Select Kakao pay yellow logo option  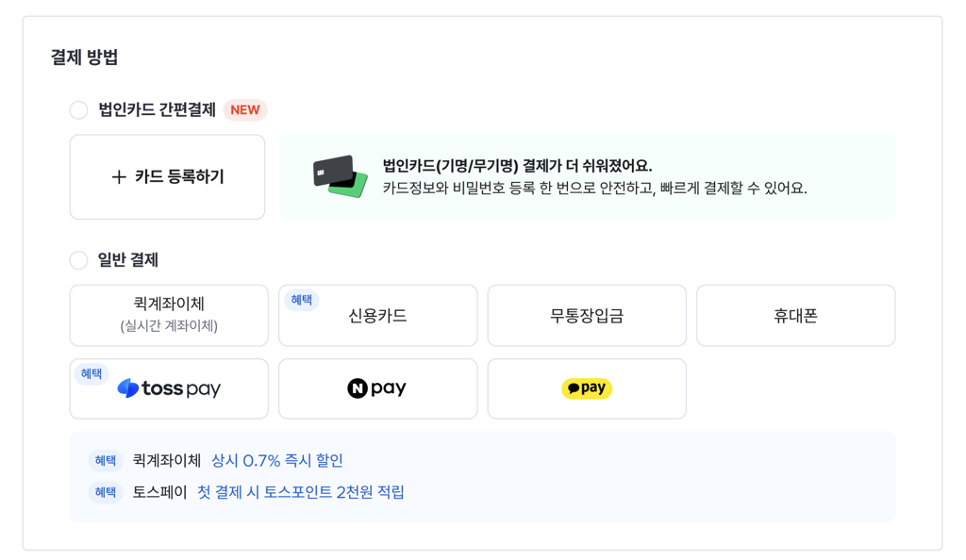click(x=587, y=389)
